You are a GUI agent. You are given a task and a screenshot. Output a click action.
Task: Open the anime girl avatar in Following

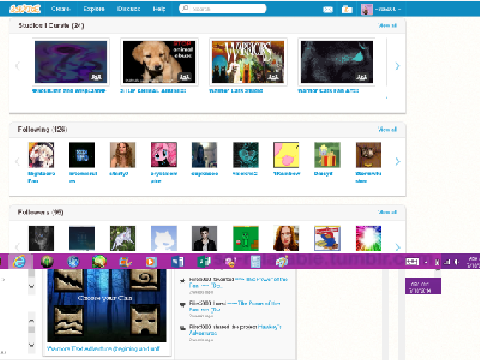click(41, 155)
